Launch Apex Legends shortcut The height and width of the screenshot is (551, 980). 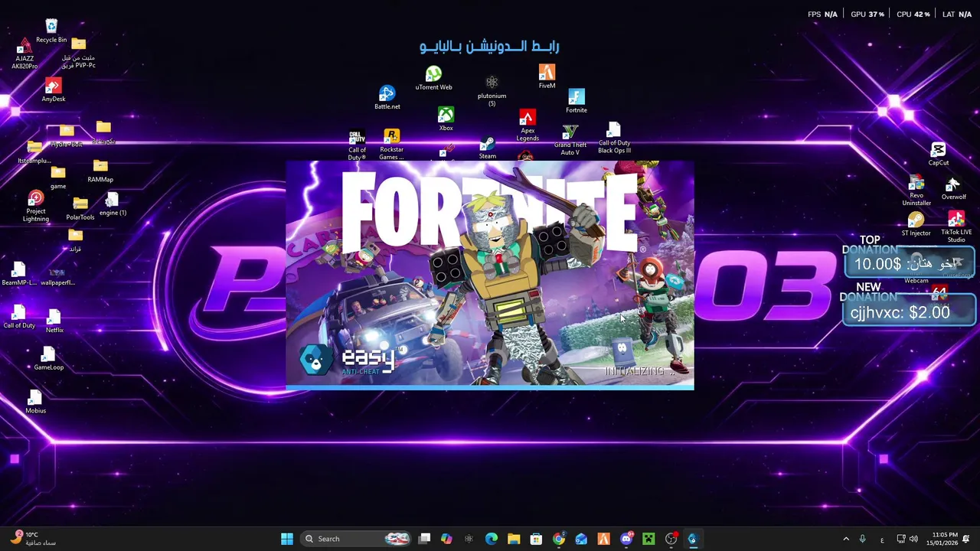(x=528, y=126)
